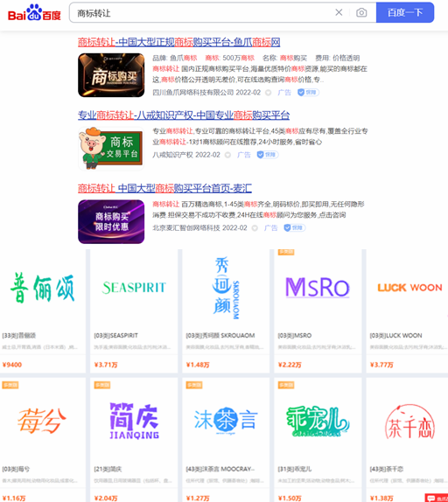Open image search via the camera icon
This screenshot has height=502, width=448.
[361, 12]
